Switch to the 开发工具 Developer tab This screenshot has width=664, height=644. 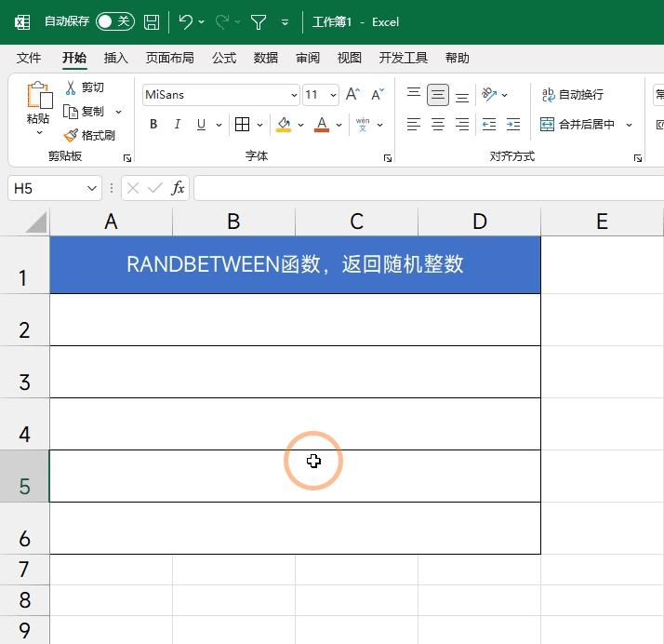tap(404, 58)
